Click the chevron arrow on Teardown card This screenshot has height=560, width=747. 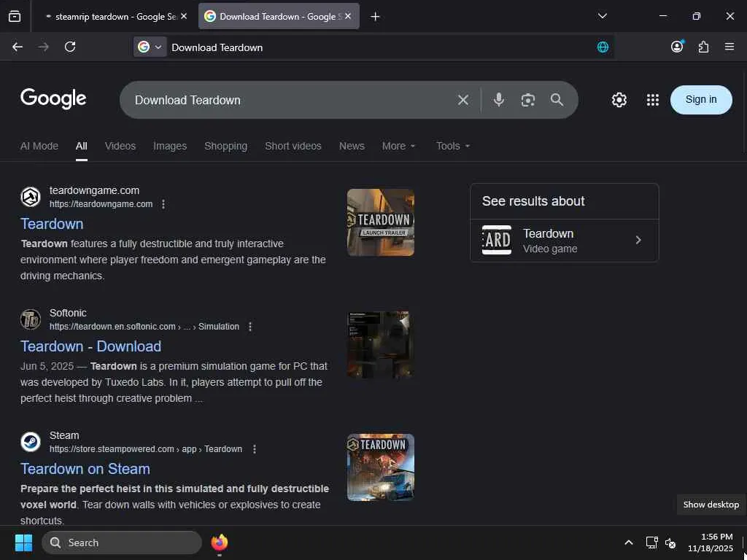pyautogui.click(x=638, y=241)
